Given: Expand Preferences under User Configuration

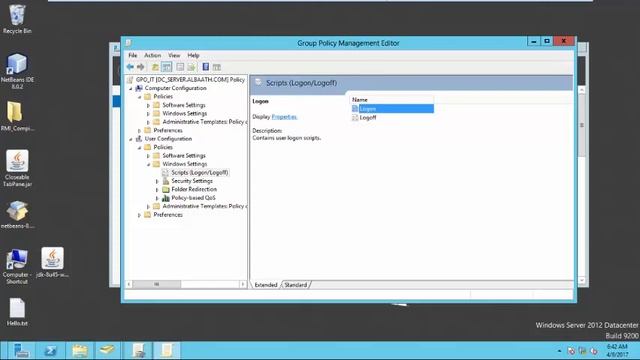Looking at the screenshot, I should [140, 215].
